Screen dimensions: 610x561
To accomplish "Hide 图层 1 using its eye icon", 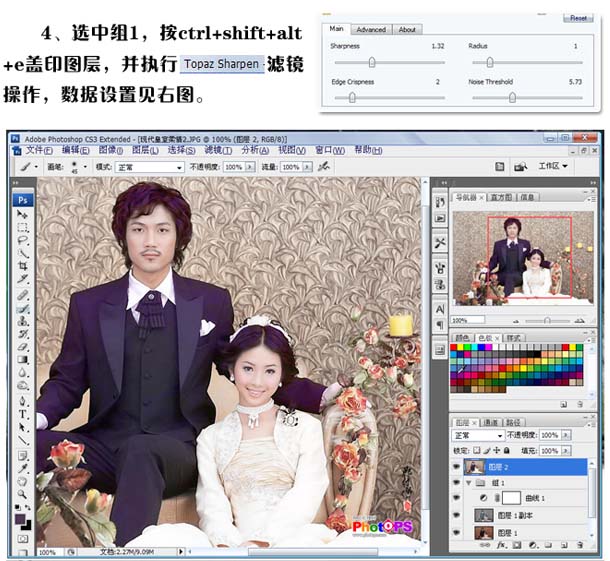I will click(x=457, y=532).
